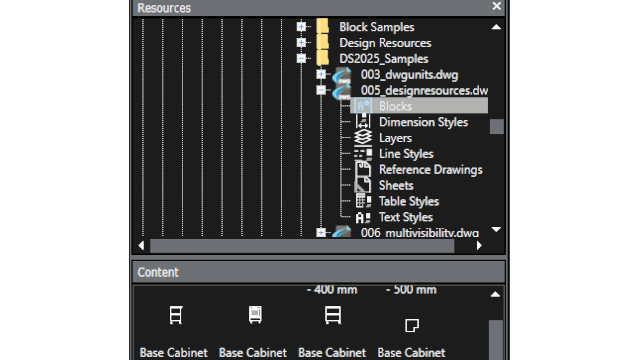Collapse the DS2025_Samples folder
The image size is (640, 360).
[x=301, y=58]
